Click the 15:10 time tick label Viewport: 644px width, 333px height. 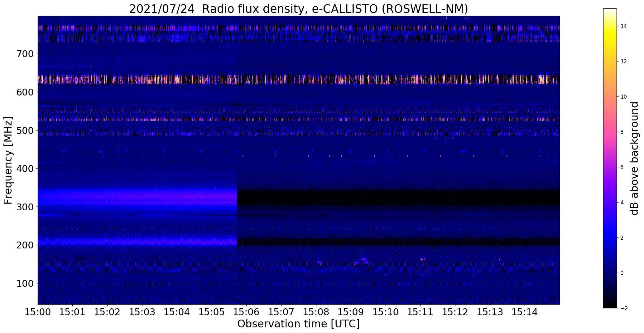coord(386,312)
